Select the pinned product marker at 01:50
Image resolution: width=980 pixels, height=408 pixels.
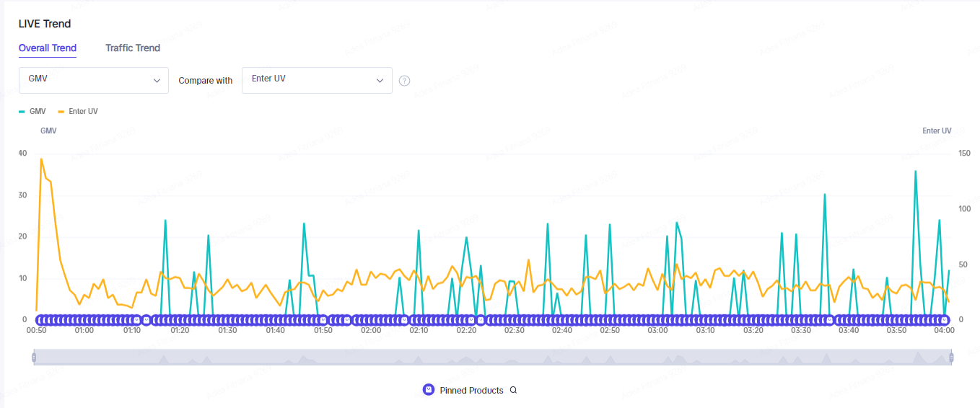[323, 320]
